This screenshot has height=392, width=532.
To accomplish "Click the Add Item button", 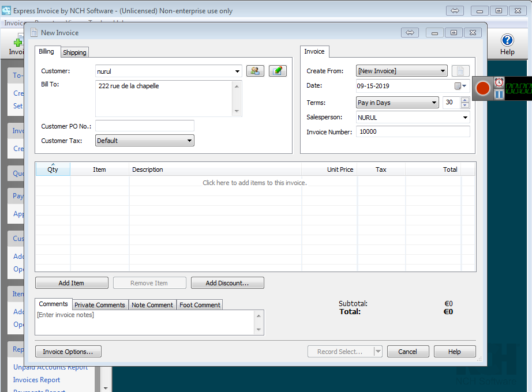I will click(x=72, y=283).
